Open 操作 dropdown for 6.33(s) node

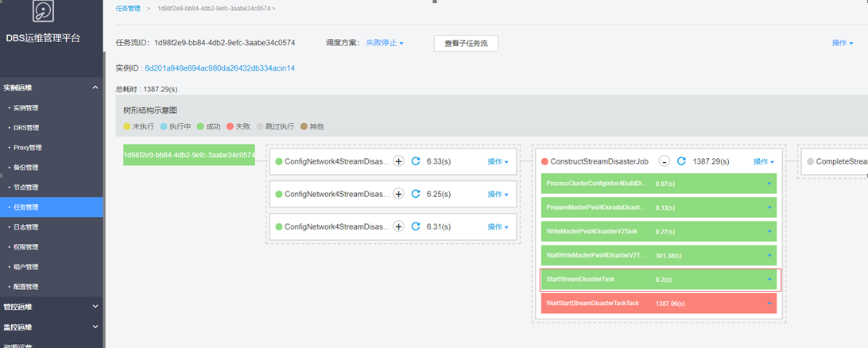498,161
